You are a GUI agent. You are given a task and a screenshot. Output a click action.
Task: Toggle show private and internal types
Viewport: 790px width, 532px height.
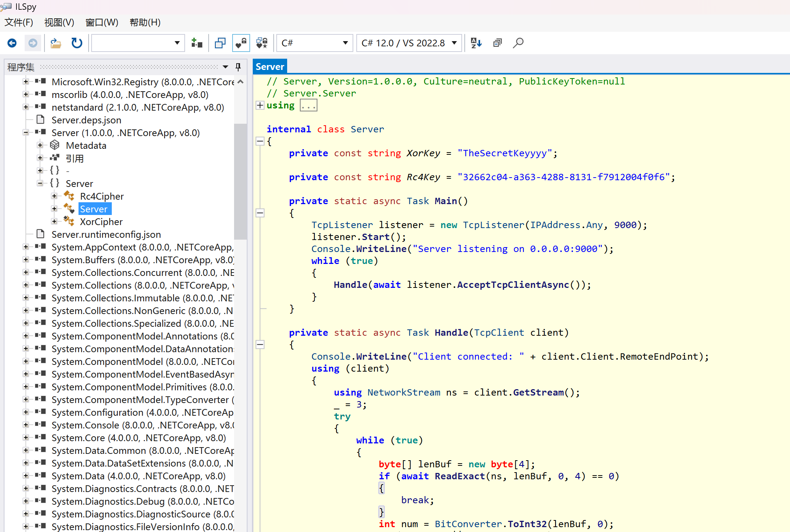click(x=241, y=43)
